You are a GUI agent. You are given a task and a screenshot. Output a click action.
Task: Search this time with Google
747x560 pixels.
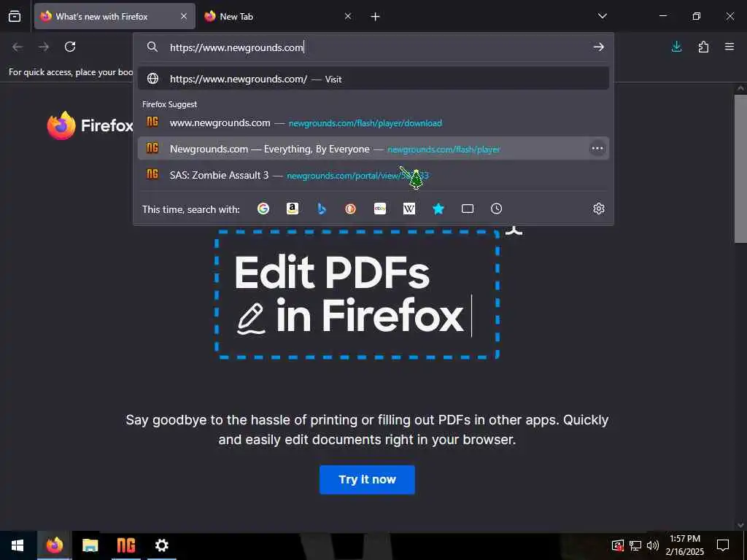click(x=263, y=209)
